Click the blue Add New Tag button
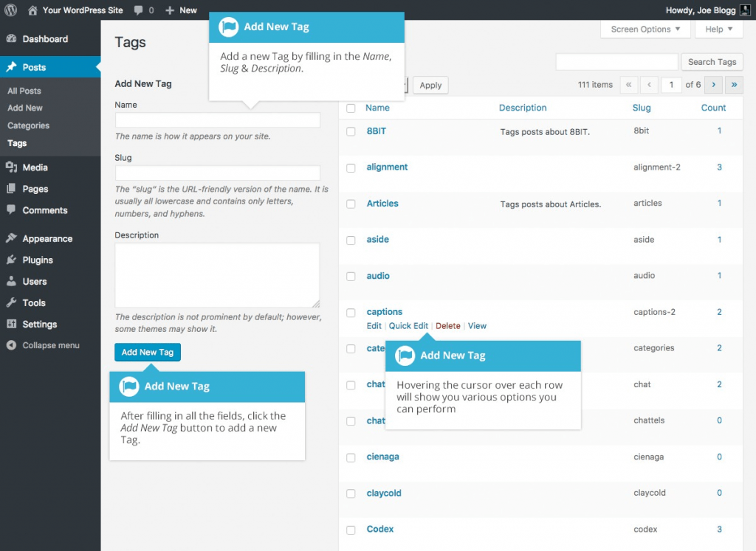 tap(148, 353)
